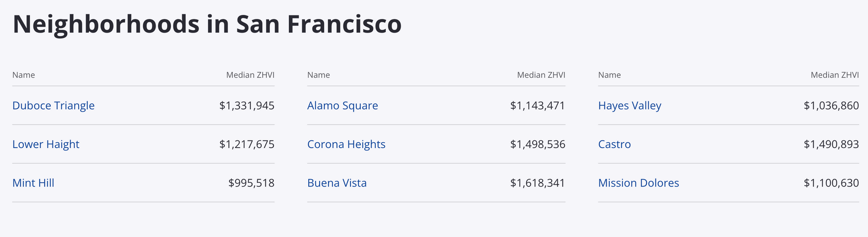Click the right column Median ZHVI header

click(835, 75)
